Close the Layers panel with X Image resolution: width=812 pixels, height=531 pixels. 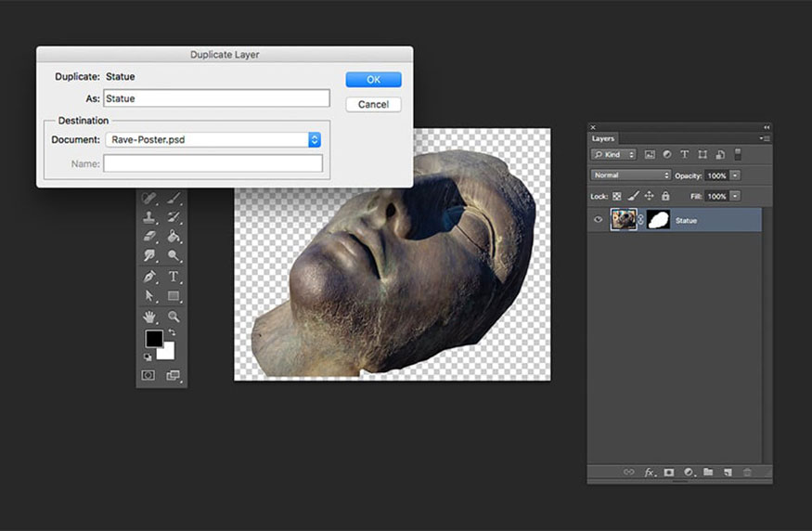tap(594, 127)
